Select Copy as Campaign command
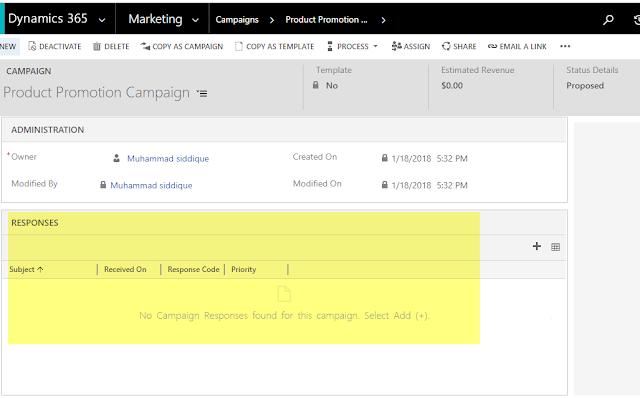 (182, 47)
